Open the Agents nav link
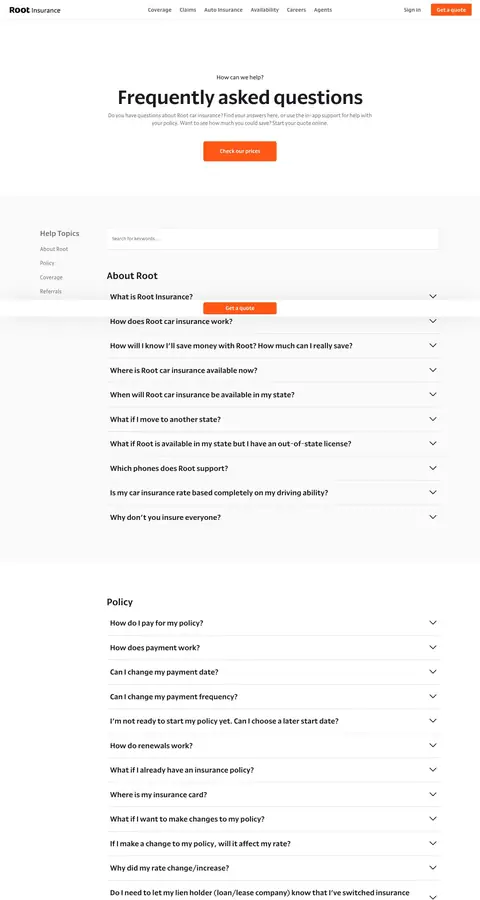 coord(323,10)
